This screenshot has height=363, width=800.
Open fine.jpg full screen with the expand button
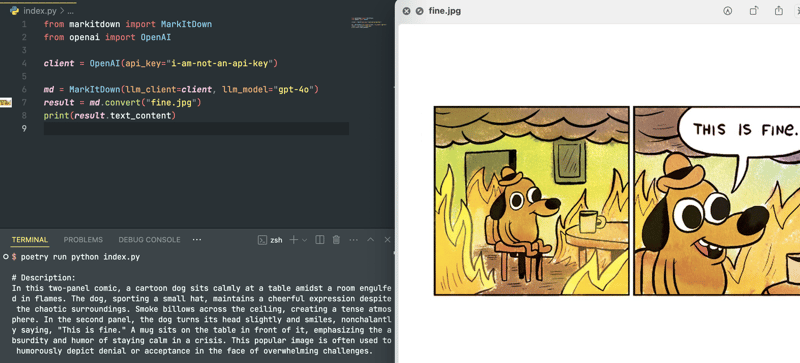coord(419,11)
